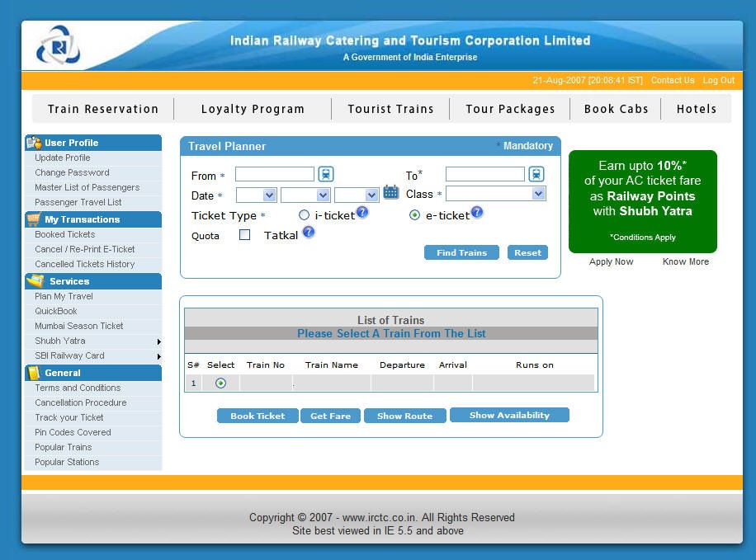Click help icon next to e-ticket
The width and height of the screenshot is (756, 560).
[477, 212]
